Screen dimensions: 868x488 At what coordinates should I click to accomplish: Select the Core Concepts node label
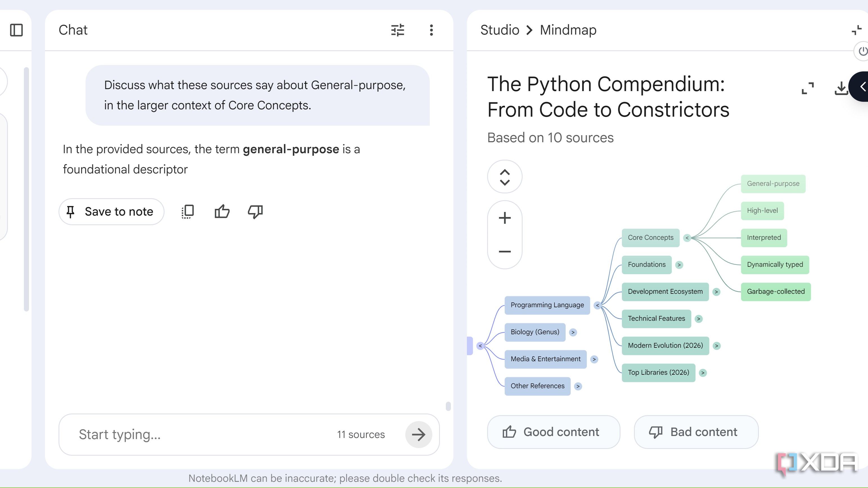tap(650, 238)
